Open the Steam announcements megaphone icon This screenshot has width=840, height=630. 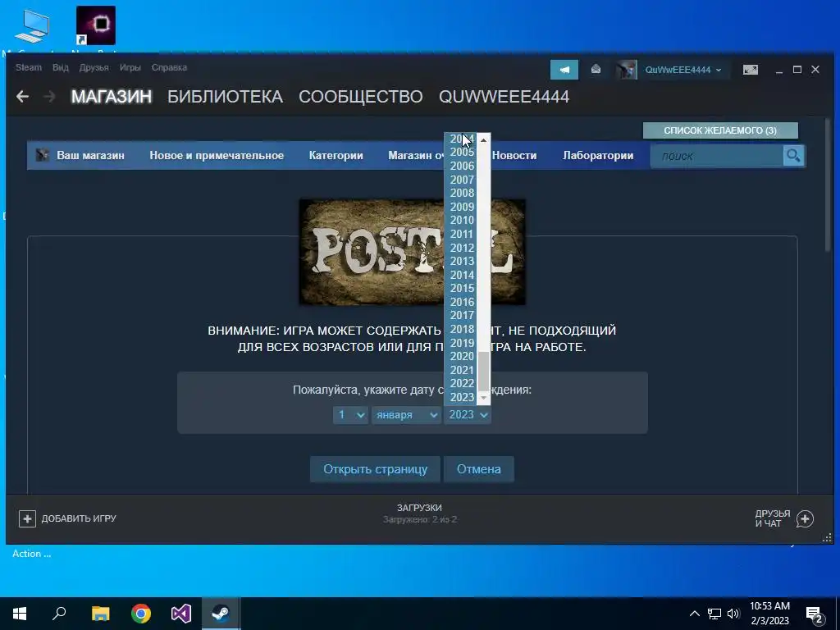[x=564, y=70]
